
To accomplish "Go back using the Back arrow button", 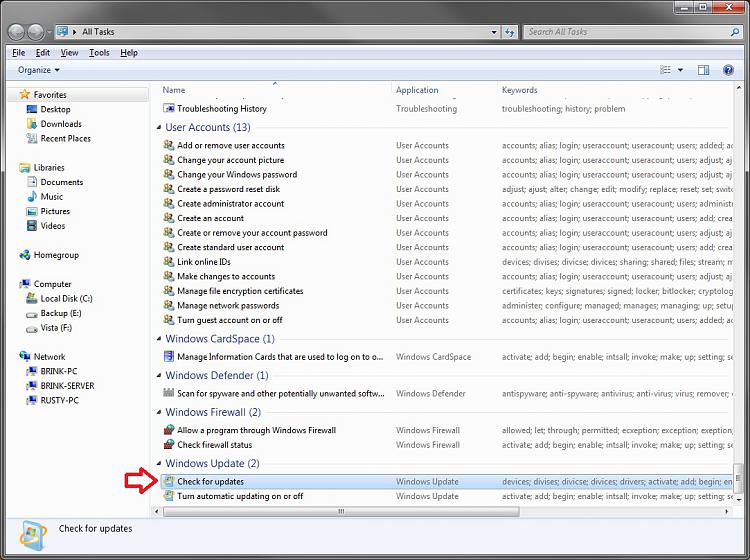I will 16,32.
